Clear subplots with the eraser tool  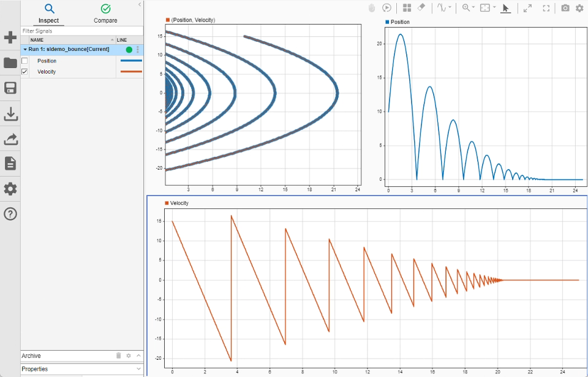pyautogui.click(x=421, y=8)
